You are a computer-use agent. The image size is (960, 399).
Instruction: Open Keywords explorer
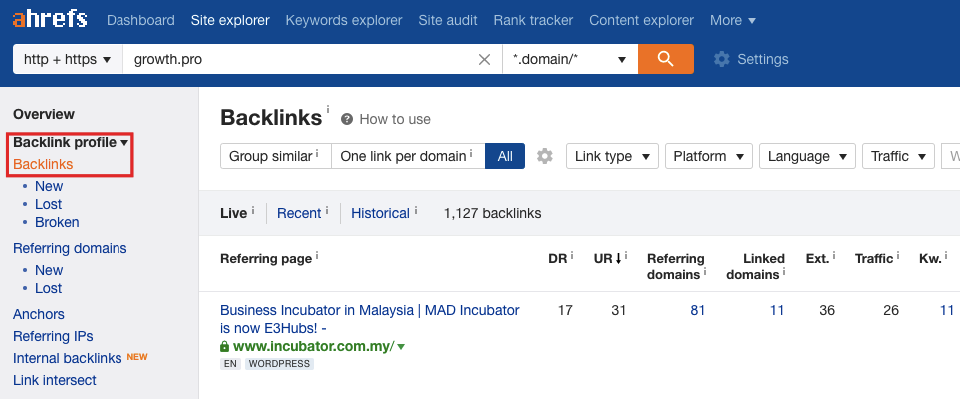[344, 20]
